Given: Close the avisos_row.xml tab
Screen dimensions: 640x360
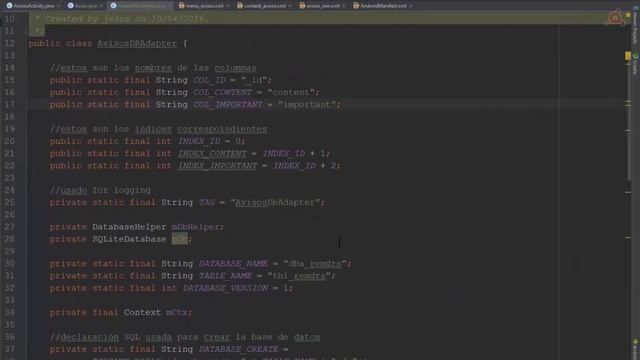Looking at the screenshot, I should click(344, 6).
